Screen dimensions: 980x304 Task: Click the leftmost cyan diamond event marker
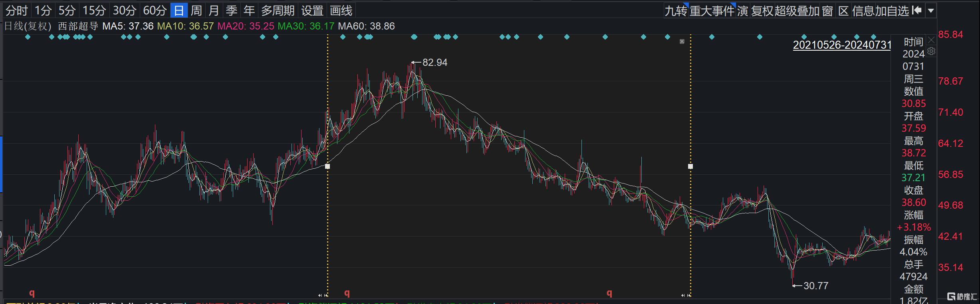[x=28, y=37]
